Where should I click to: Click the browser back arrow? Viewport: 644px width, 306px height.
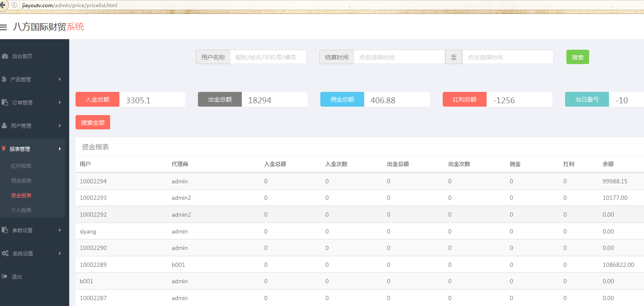pyautogui.click(x=3, y=5)
